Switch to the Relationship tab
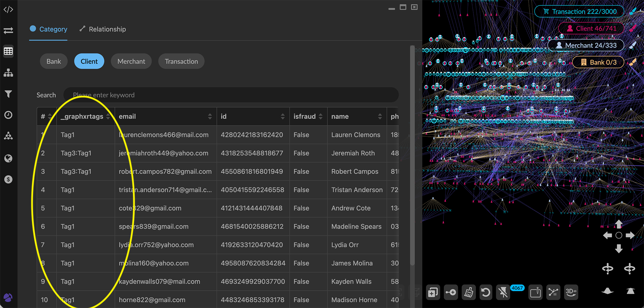644x308 pixels. (103, 29)
